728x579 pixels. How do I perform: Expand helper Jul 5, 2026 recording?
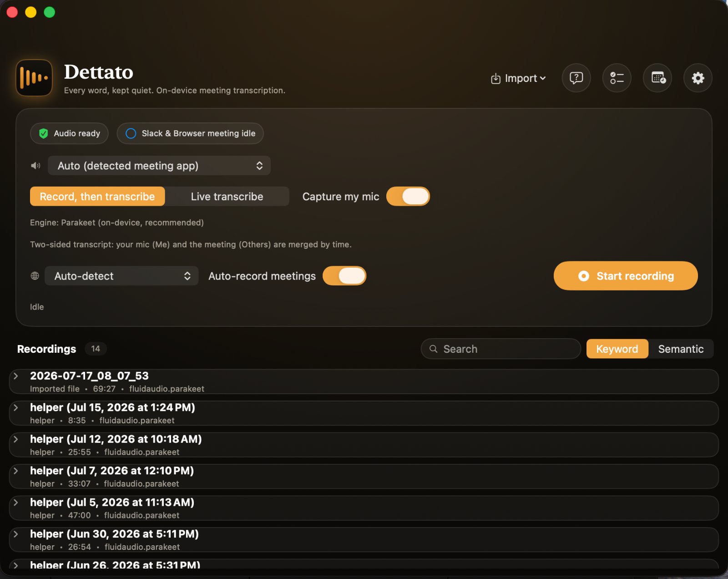16,503
